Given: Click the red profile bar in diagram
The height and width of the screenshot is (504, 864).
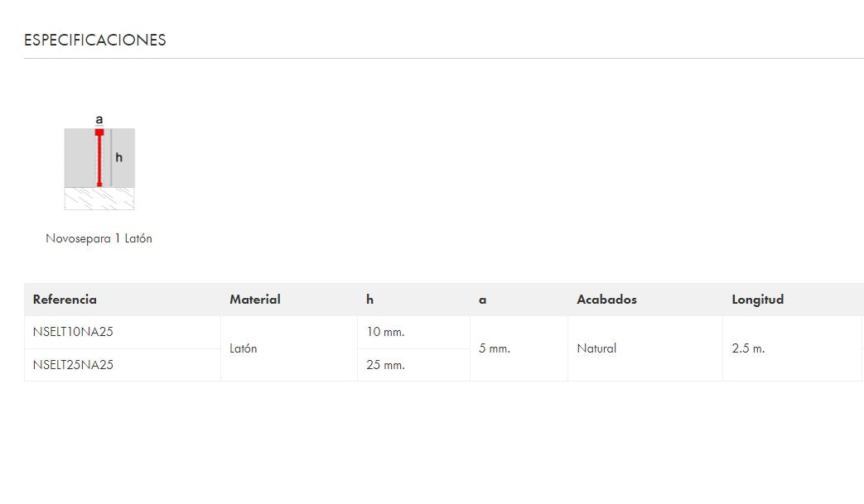Looking at the screenshot, I should tap(99, 159).
